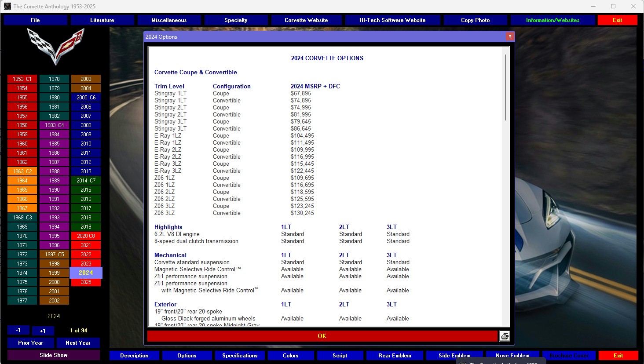Select model year 2003
Screen dimensions: 644x364
[x=86, y=79]
